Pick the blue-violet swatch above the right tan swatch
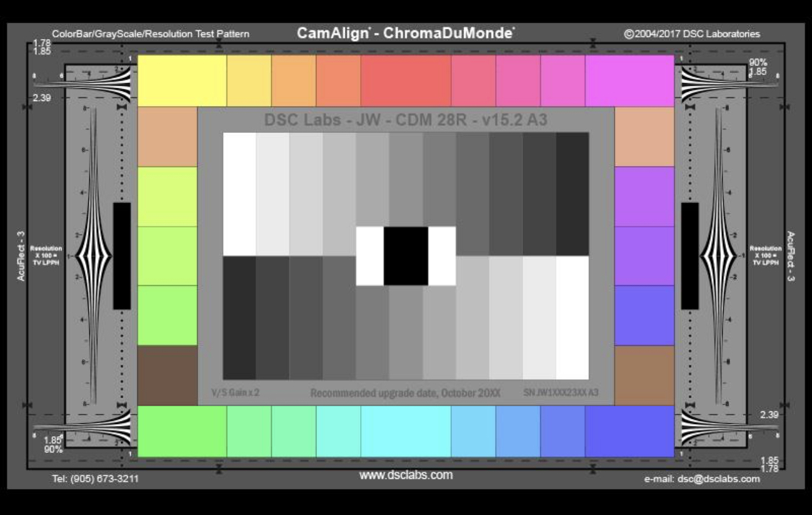The image size is (812, 515). [x=645, y=316]
